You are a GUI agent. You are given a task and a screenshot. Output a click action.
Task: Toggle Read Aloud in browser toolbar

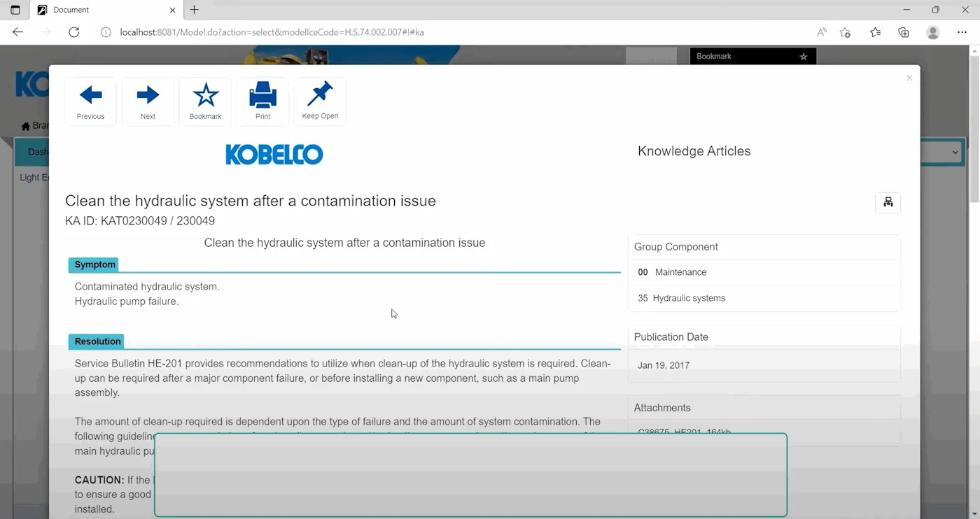pyautogui.click(x=822, y=32)
